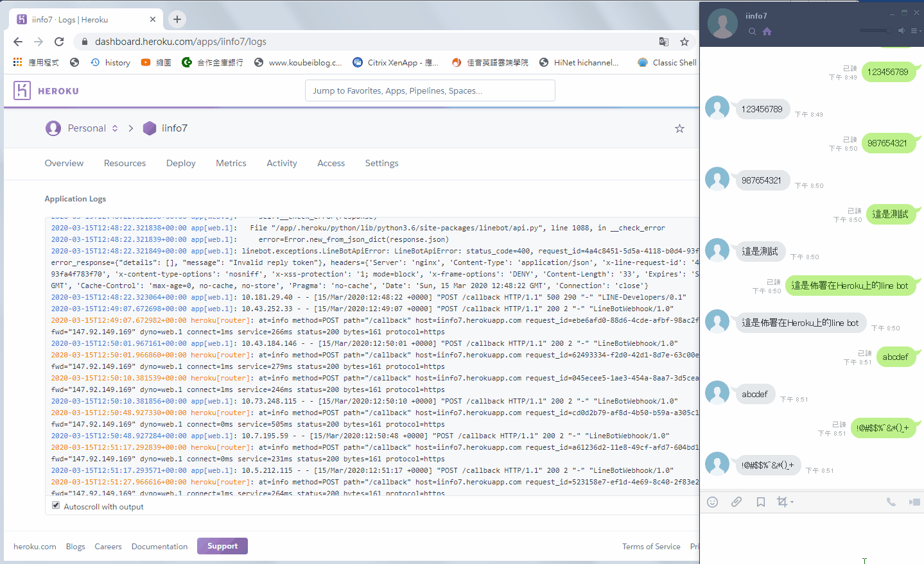Open the Documentation link
This screenshot has width=924, height=564.
[x=159, y=546]
